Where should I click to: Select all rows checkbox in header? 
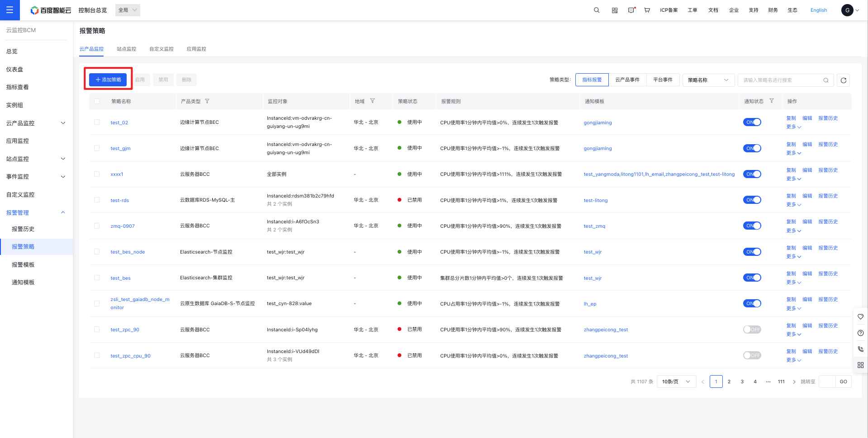[x=97, y=101]
